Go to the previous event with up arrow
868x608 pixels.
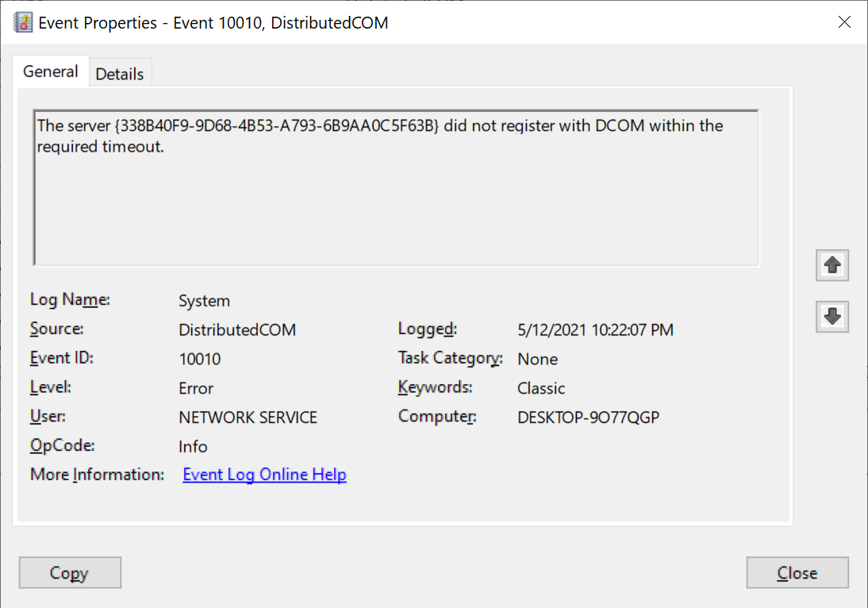[832, 265]
